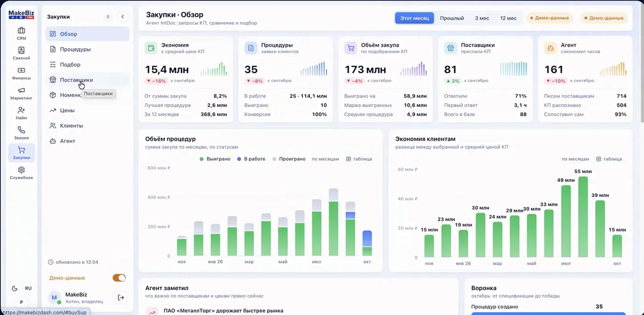Screen dimensions: 644x315
Task: Switch Объём процедур chart to таблица view
Action: 359,159
